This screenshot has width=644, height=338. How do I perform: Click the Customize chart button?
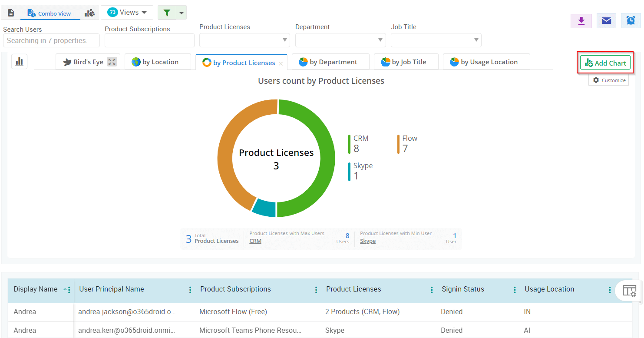[x=609, y=80]
